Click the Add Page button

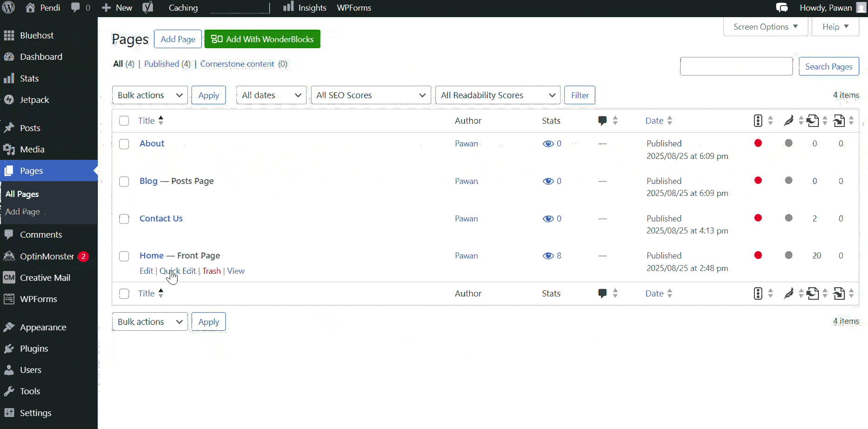pyautogui.click(x=178, y=39)
